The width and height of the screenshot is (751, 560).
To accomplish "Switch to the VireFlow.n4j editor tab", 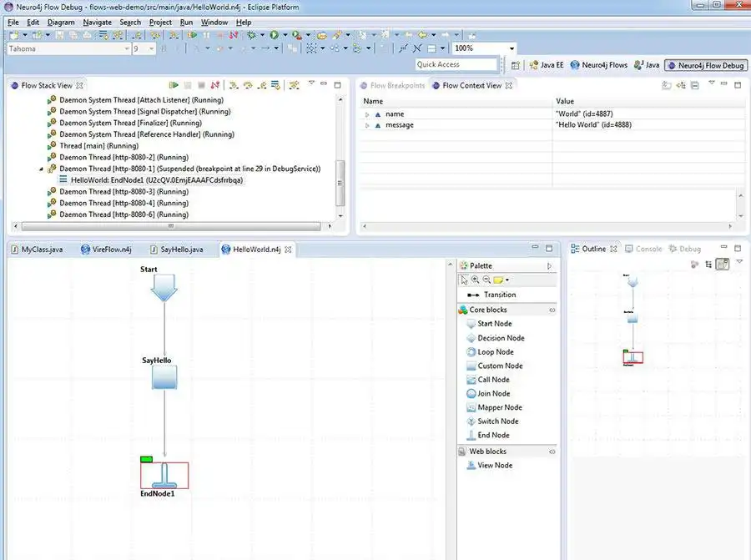I will click(x=106, y=249).
